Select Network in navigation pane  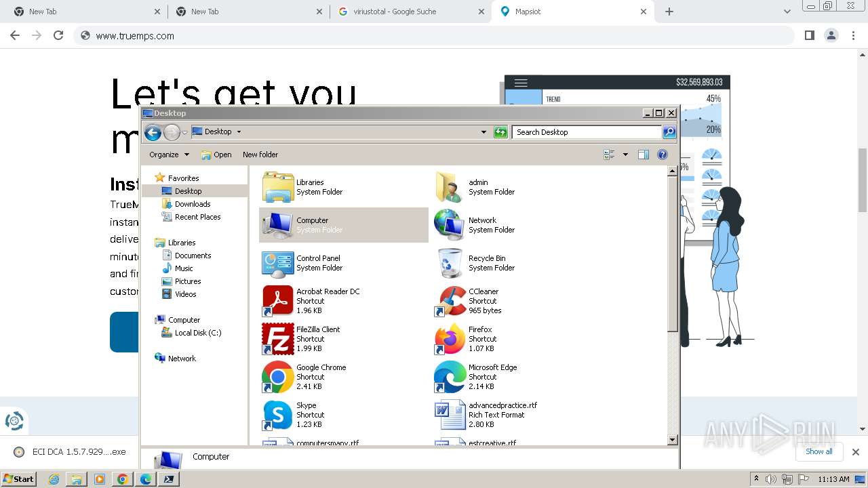(x=182, y=359)
